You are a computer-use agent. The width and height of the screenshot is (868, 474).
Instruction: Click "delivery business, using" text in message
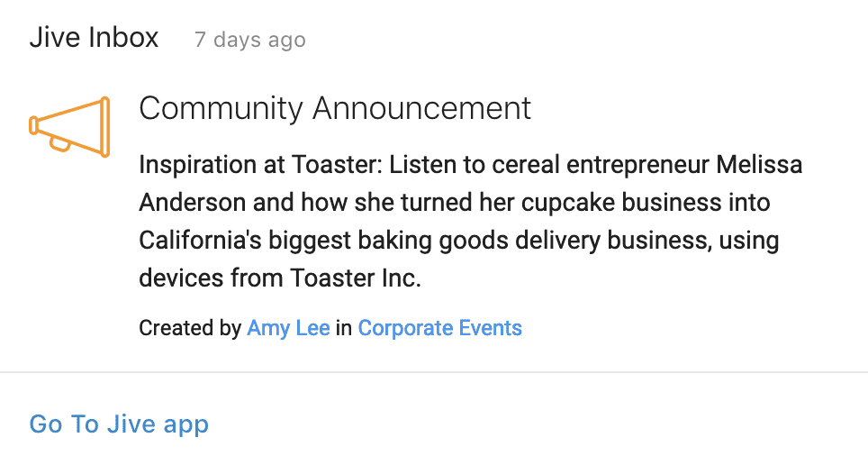tap(647, 241)
